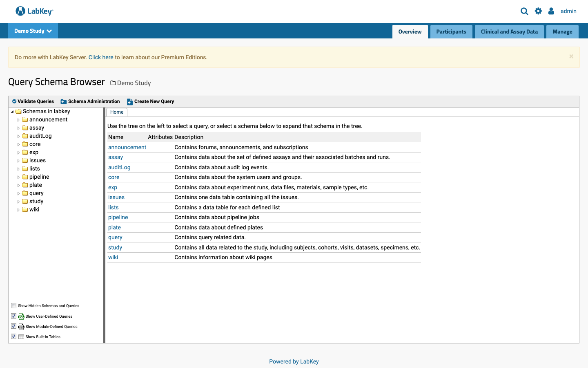
Task: Open the study schema link in table
Action: [x=115, y=247]
